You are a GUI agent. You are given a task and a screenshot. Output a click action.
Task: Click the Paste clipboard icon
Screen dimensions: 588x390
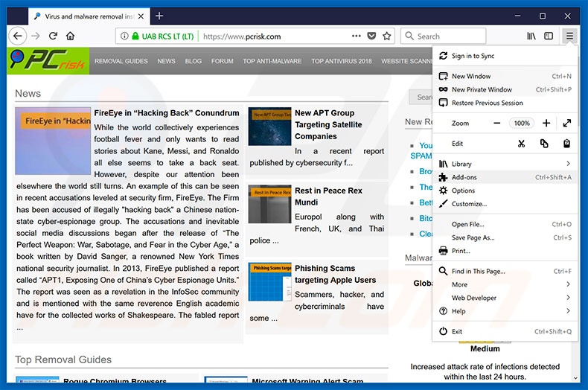coord(566,144)
